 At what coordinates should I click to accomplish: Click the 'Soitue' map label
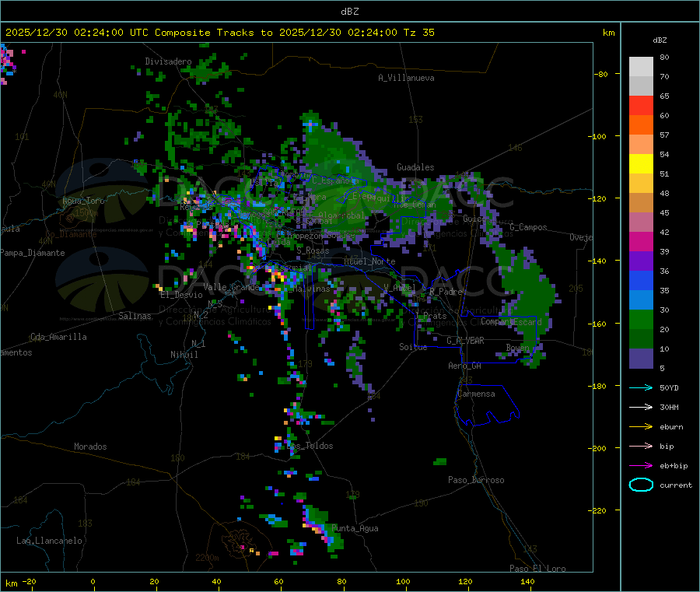click(x=413, y=347)
